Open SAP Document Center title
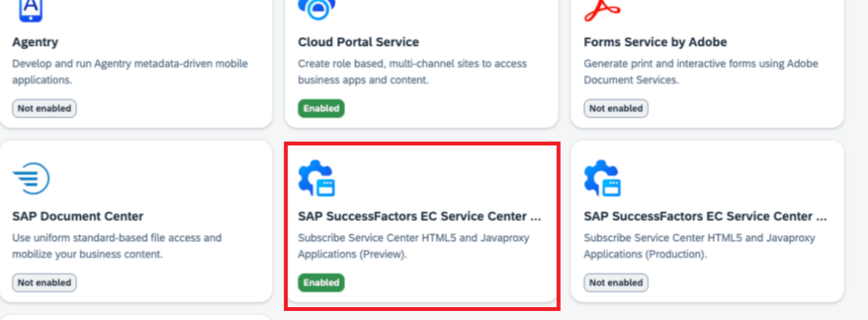 coord(78,216)
